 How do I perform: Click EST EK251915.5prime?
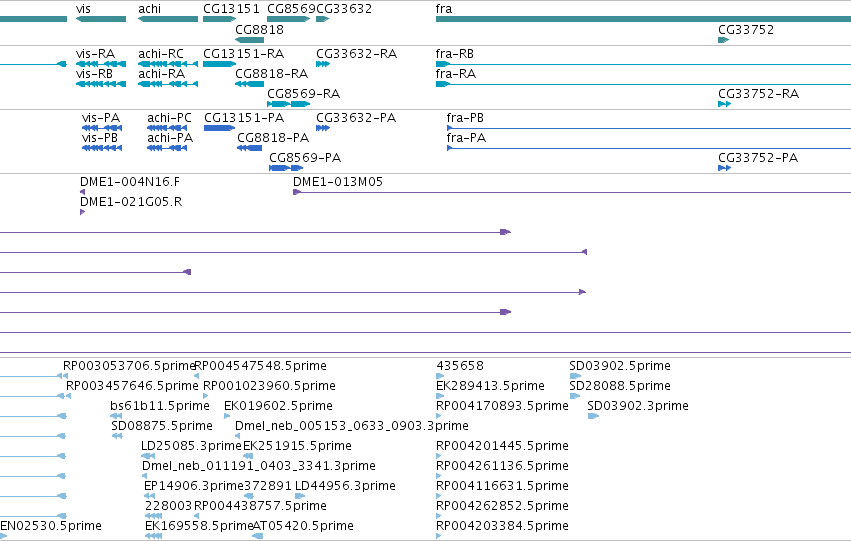(297, 446)
